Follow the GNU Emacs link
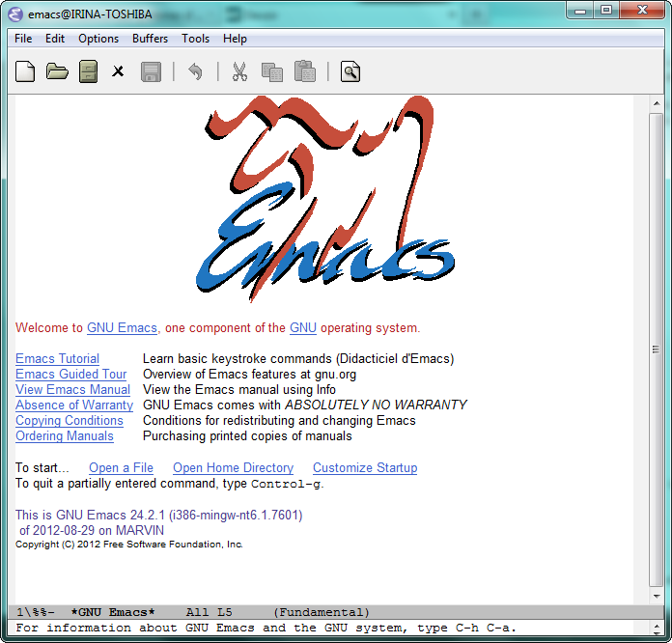This screenshot has height=643, width=672. [123, 328]
